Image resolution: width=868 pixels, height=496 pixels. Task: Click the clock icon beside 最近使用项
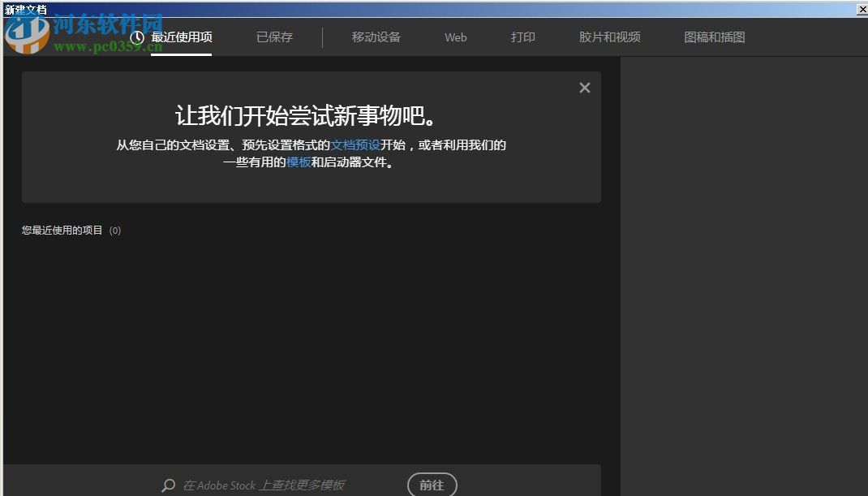(x=136, y=37)
